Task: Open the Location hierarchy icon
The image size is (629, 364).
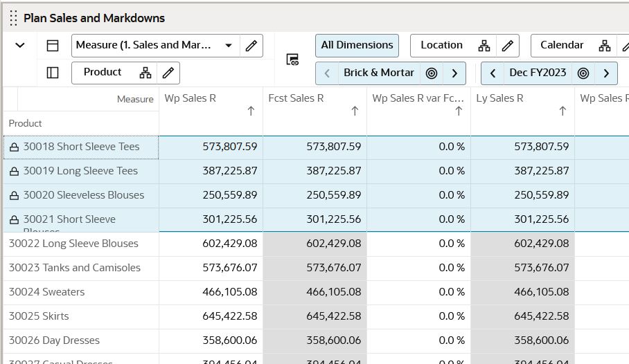Action: [484, 46]
